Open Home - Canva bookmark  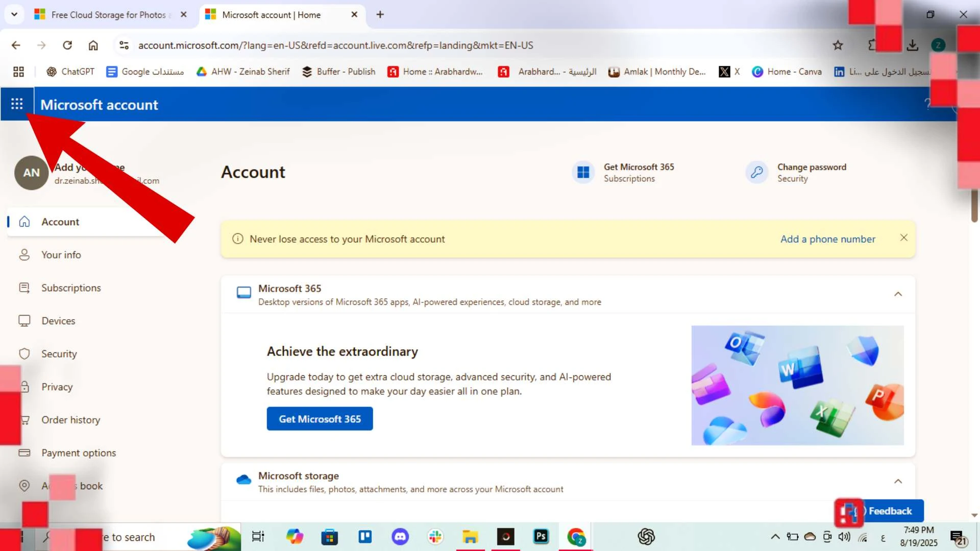[x=787, y=71]
